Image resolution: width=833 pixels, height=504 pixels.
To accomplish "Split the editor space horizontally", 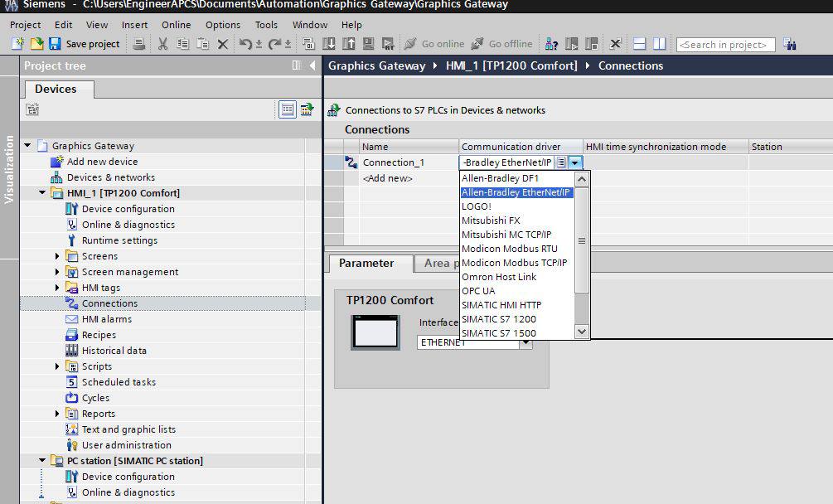I will click(x=640, y=44).
